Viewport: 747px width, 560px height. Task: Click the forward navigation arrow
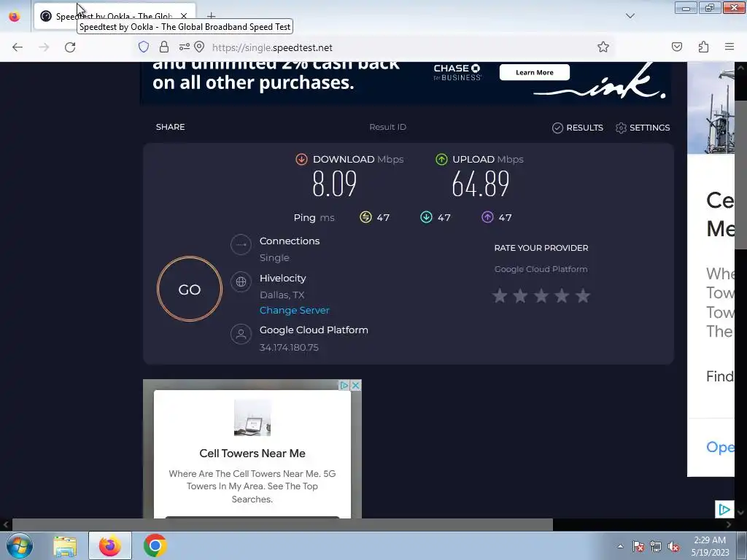pyautogui.click(x=44, y=47)
